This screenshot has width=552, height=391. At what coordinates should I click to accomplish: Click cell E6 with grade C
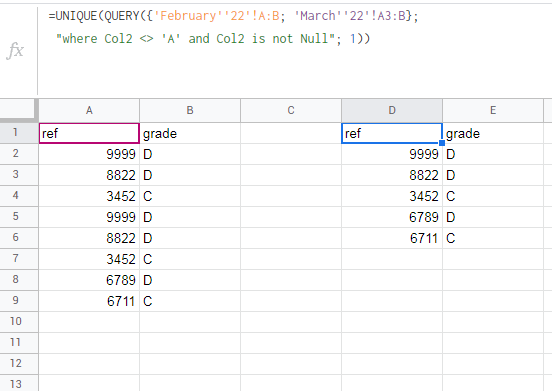point(493,238)
